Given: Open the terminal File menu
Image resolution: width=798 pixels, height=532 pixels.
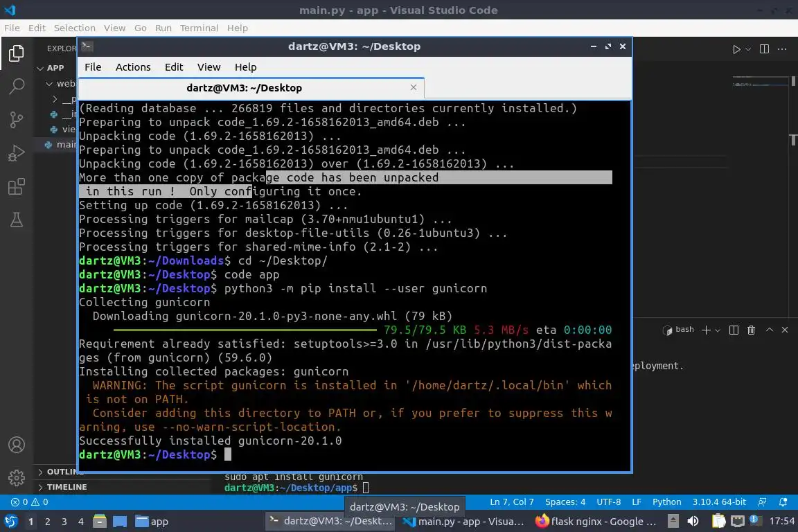Looking at the screenshot, I should 93,67.
